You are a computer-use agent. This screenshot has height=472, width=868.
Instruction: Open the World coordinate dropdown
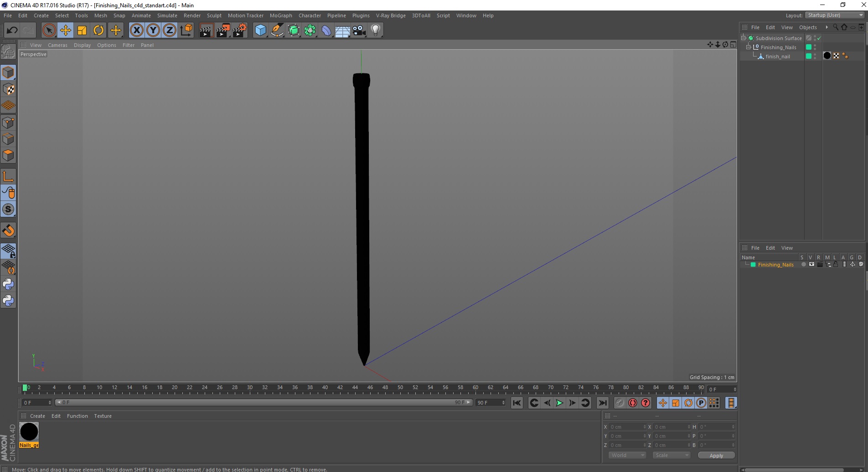[627, 456]
